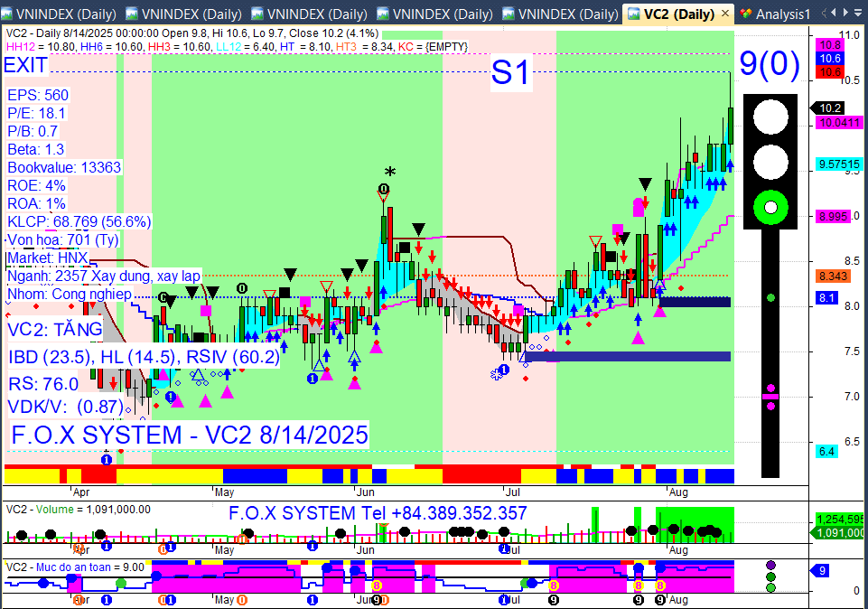Image resolution: width=868 pixels, height=609 pixels.
Task: Click magenta 8.995 axis label
Action: point(833,217)
